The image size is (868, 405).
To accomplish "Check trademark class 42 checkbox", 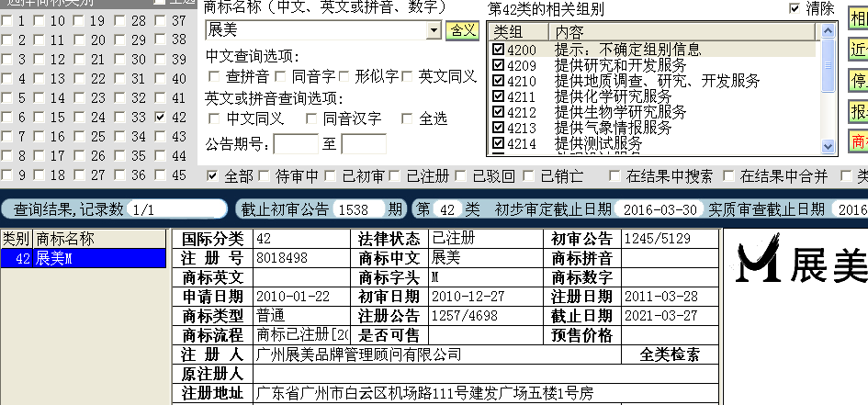I will pos(161,118).
